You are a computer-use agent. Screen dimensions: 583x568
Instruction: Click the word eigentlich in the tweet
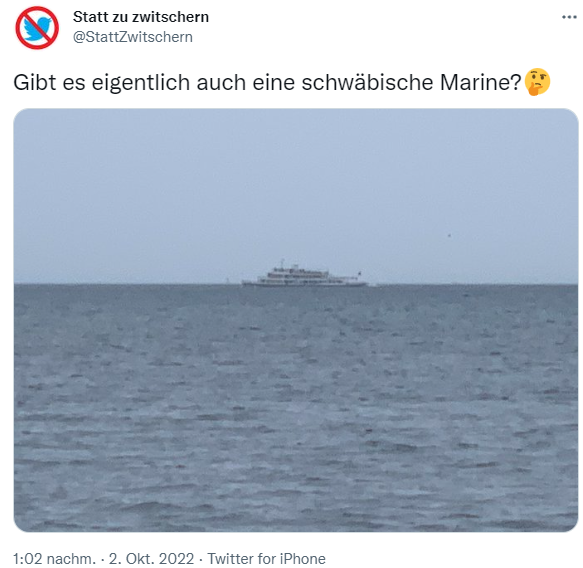[x=141, y=83]
